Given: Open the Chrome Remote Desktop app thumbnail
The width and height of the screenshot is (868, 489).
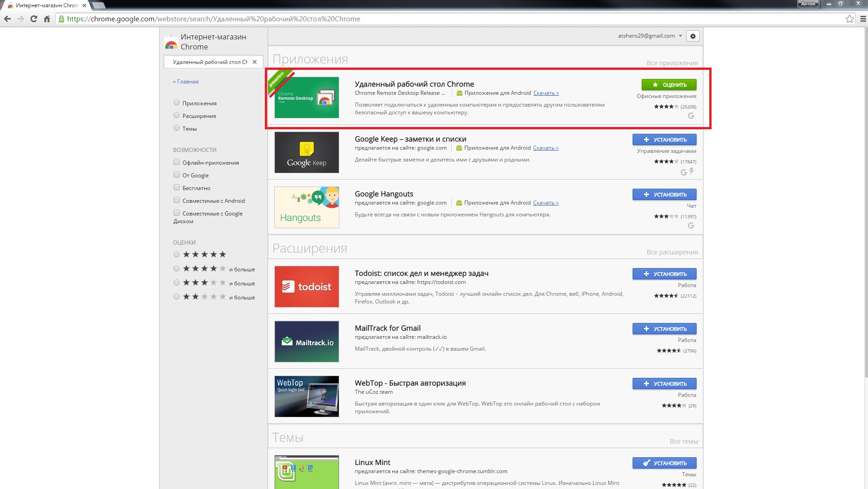Looking at the screenshot, I should (307, 98).
